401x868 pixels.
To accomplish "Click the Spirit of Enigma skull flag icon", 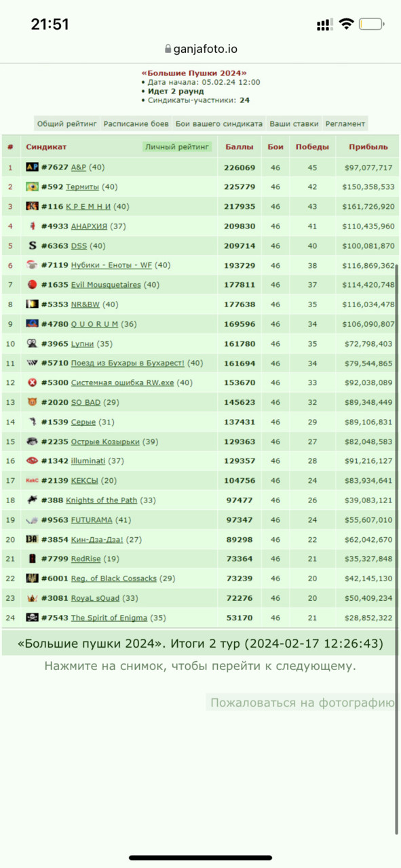I will [x=32, y=618].
